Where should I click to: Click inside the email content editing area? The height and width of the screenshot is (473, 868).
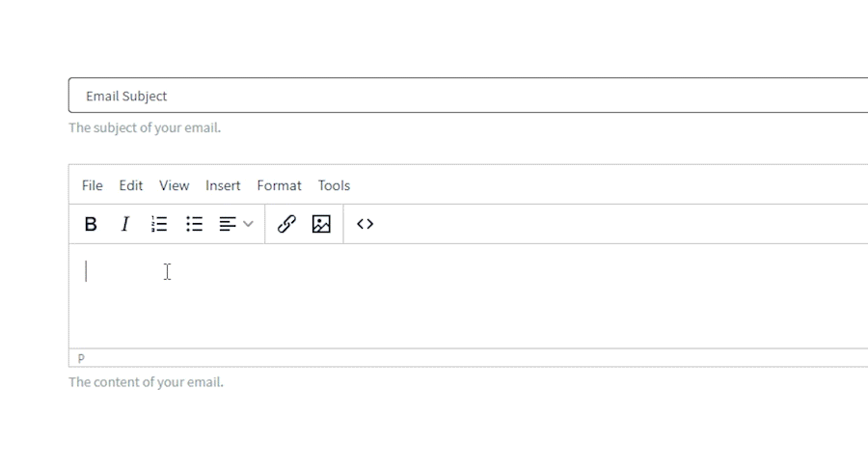click(x=469, y=296)
